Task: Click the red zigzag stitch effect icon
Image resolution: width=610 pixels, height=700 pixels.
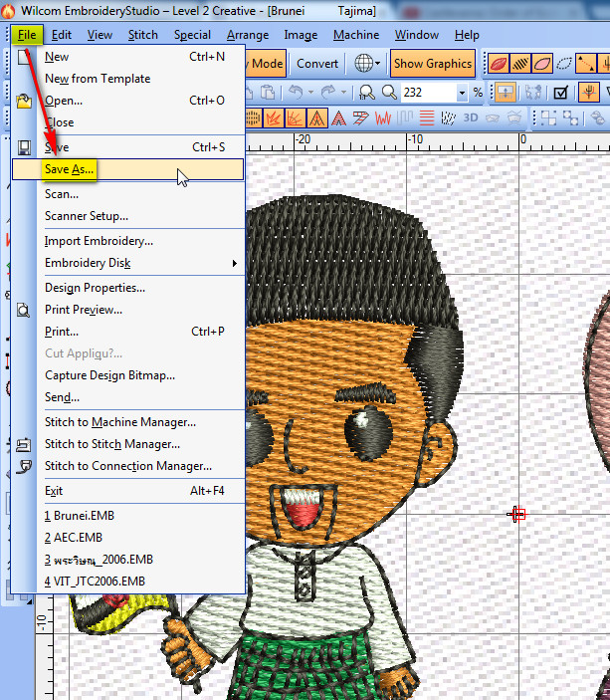Action: click(x=383, y=118)
